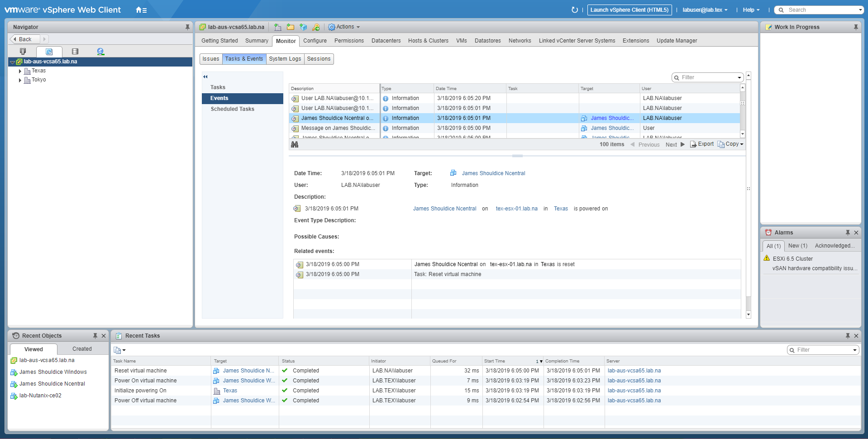Viewport: 868px width, 439px height.
Task: Click the Recent Objects clock icon
Action: tap(16, 336)
